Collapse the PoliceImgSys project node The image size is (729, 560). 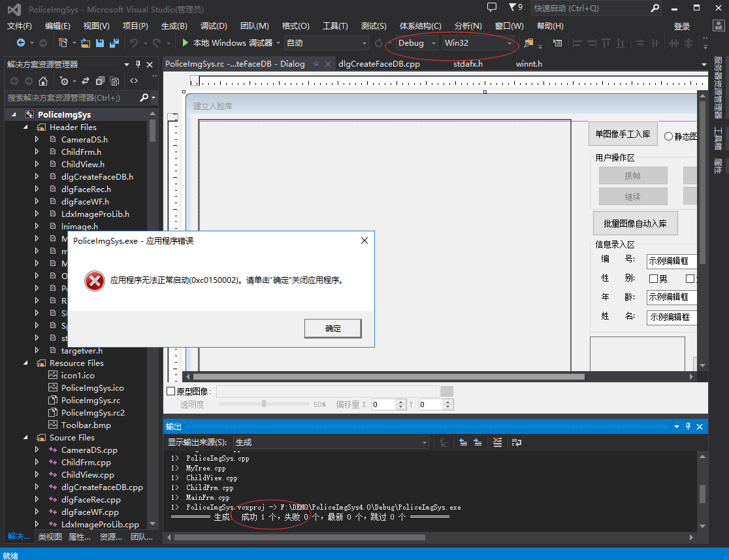pyautogui.click(x=14, y=114)
